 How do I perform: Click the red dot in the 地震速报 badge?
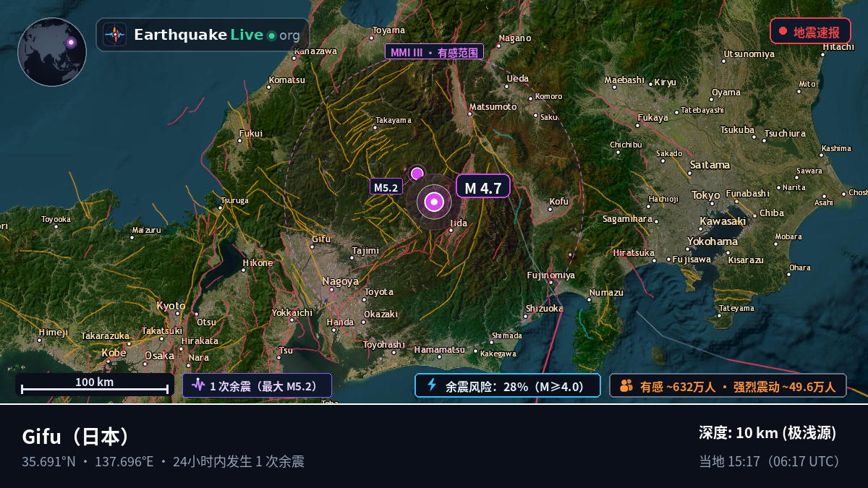pos(783,31)
